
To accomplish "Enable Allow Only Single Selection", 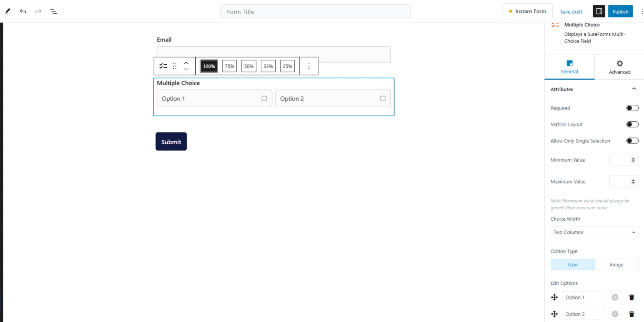I will click(x=632, y=141).
